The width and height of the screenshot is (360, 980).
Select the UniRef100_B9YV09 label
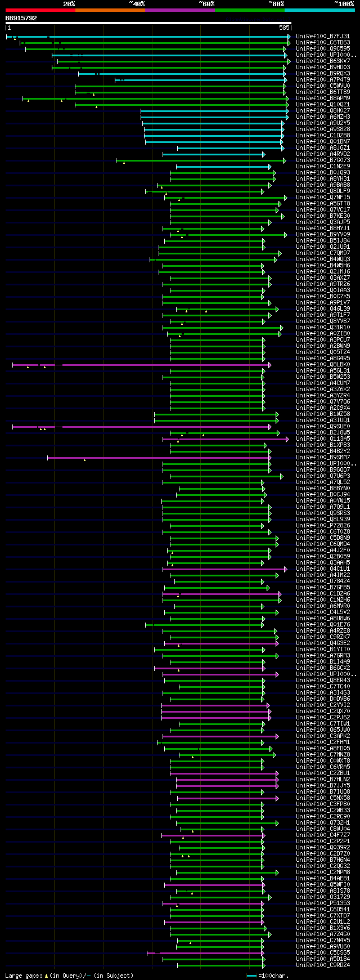tap(323, 235)
